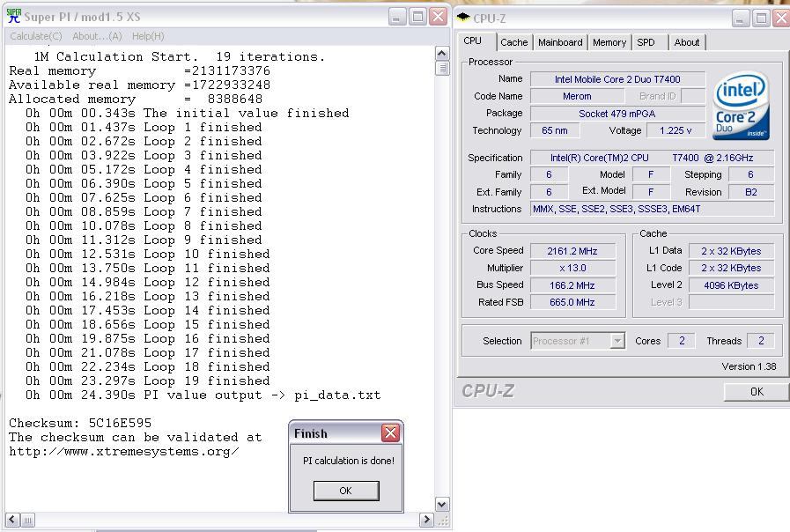Click the Rated FSB value 665.0 MHz
This screenshot has height=532, width=790.
click(572, 302)
